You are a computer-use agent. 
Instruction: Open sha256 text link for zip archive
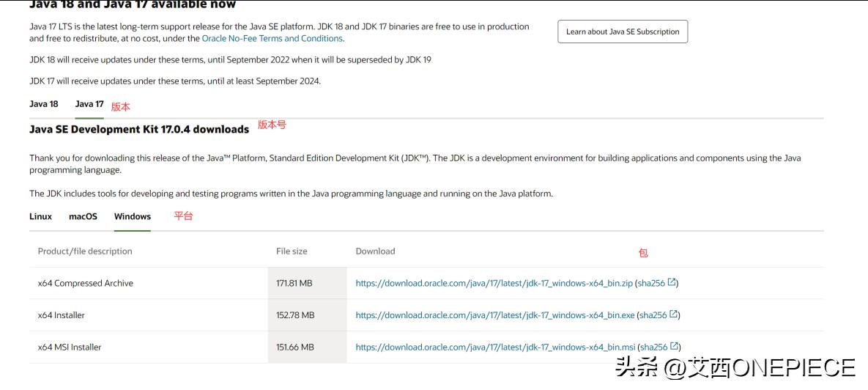(x=652, y=283)
